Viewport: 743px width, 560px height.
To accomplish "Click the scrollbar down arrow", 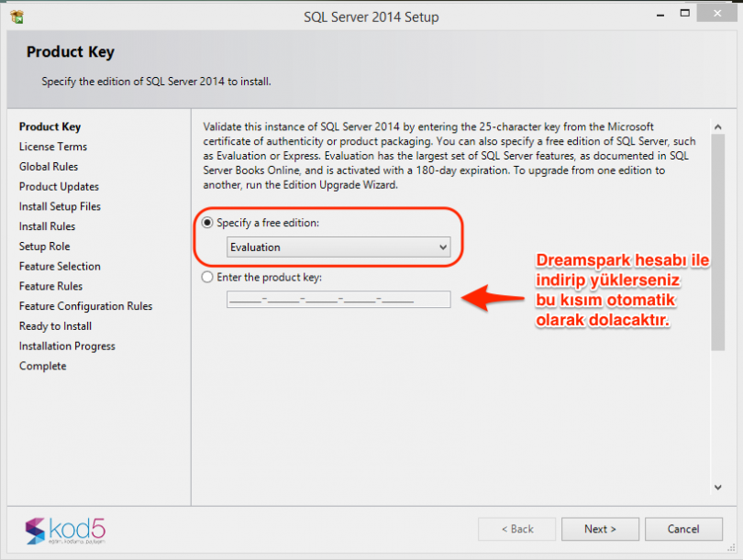I will pyautogui.click(x=718, y=487).
